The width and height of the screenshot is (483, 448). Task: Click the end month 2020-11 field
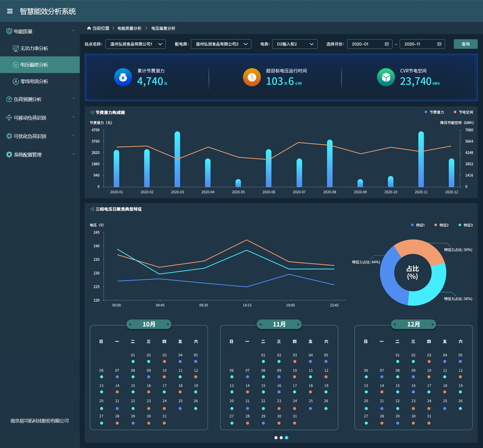tap(422, 44)
